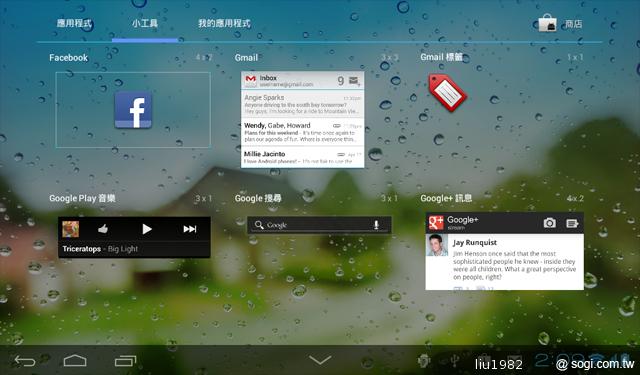Screen dimensions: 640x375
Task: Click Jay Runquist profile photo
Action: coord(437,245)
